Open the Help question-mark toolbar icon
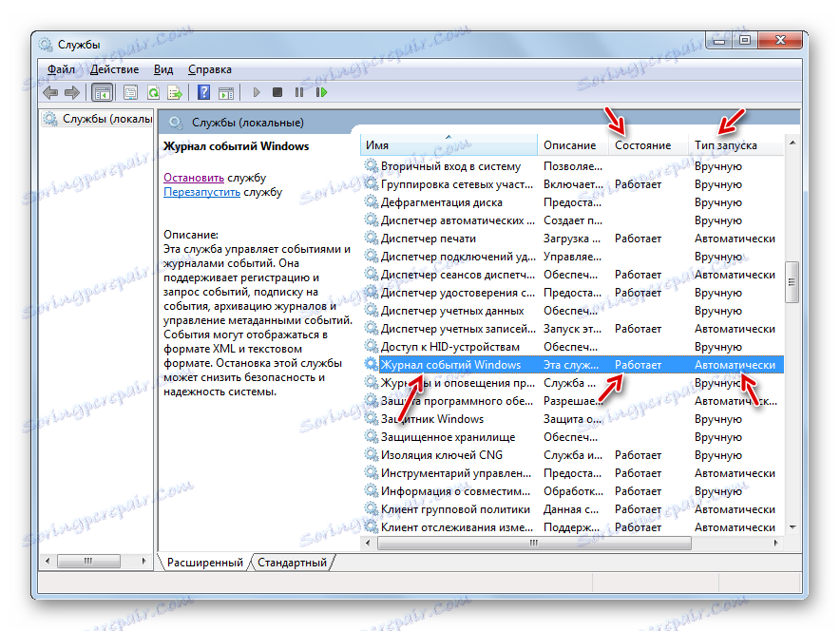The image size is (840, 631). pyautogui.click(x=203, y=93)
